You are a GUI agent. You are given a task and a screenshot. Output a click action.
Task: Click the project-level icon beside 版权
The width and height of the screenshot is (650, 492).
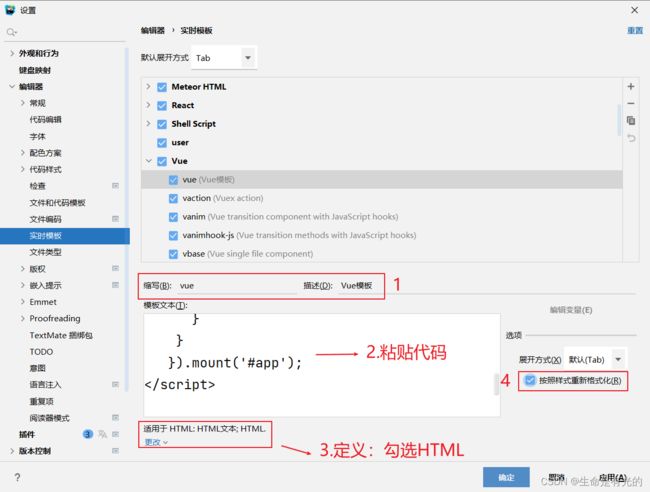pos(115,268)
